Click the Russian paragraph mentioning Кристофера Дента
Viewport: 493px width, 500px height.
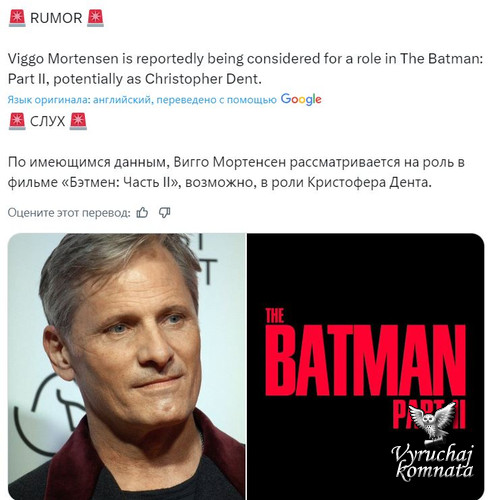point(236,172)
